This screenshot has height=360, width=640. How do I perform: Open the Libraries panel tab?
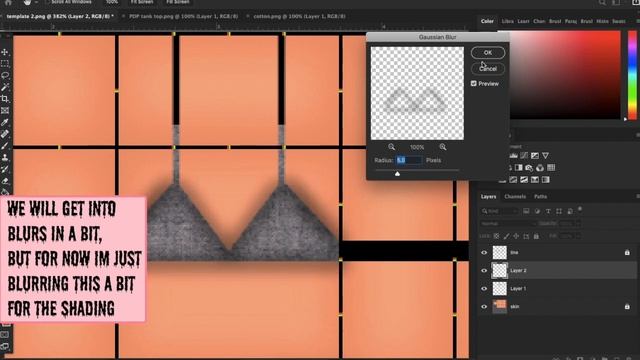click(x=507, y=21)
